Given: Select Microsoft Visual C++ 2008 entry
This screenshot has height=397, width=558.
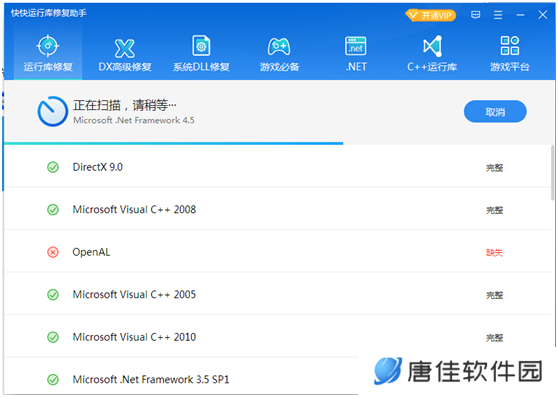Looking at the screenshot, I should pos(134,209).
